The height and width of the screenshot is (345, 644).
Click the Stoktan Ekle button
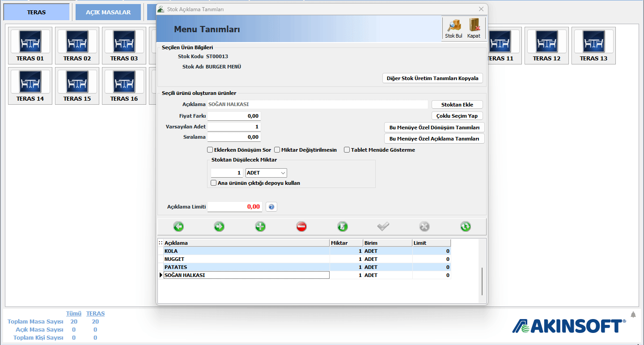(457, 105)
